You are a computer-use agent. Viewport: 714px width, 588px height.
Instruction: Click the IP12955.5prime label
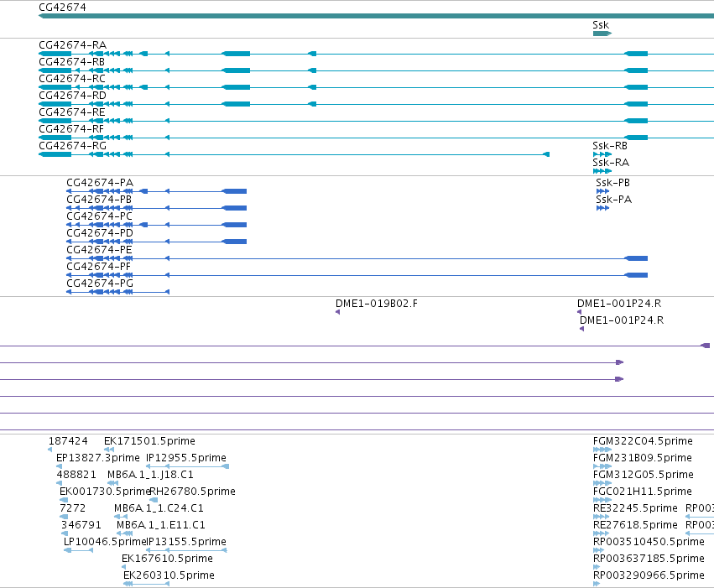(x=186, y=458)
